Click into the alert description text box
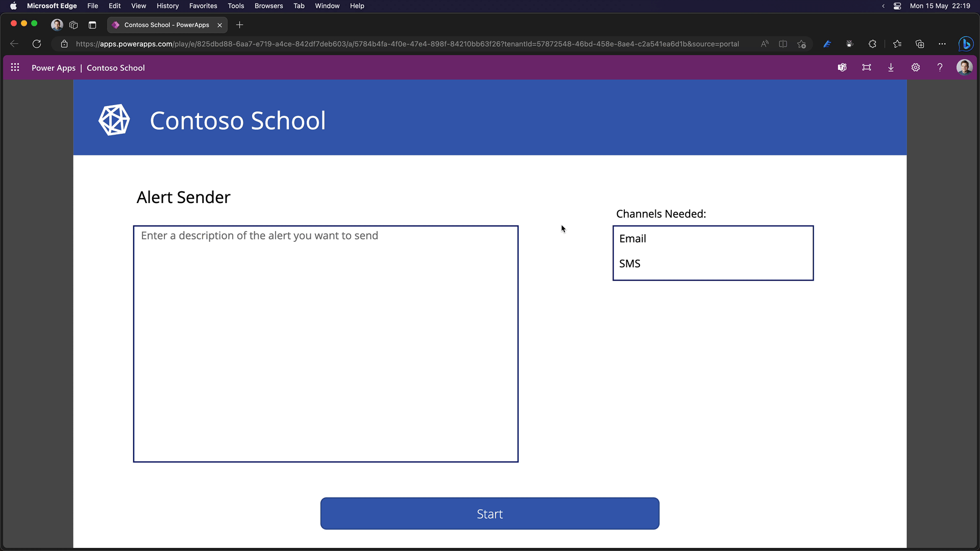Viewport: 980px width, 551px height. click(326, 343)
